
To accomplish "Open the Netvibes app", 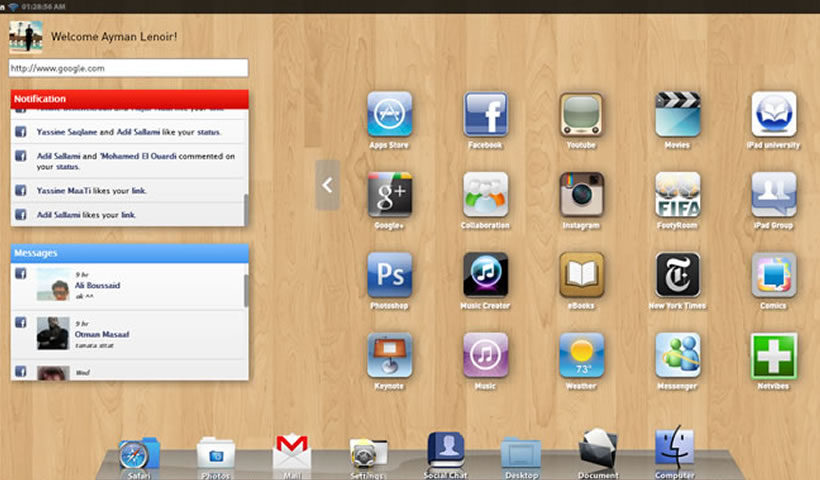I will 774,355.
